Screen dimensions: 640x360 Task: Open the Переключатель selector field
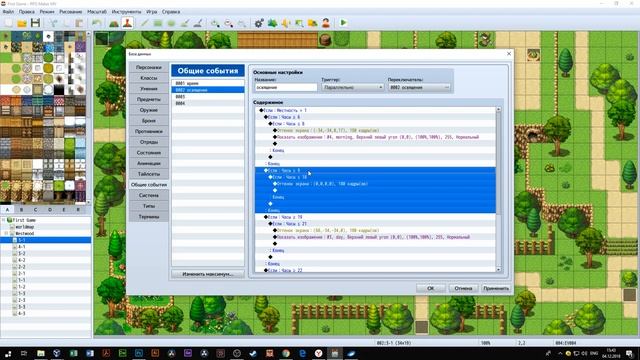coord(419,87)
